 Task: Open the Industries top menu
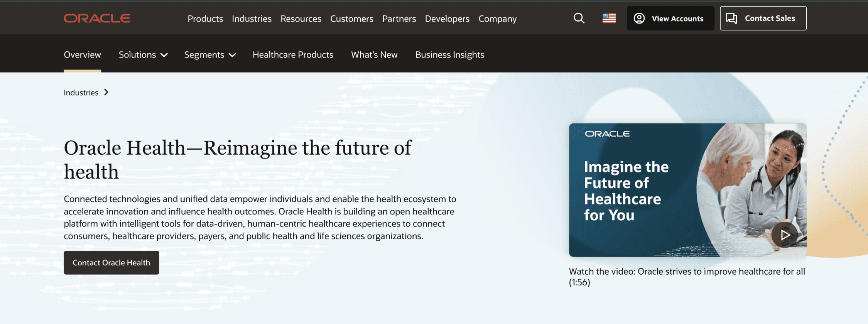pyautogui.click(x=252, y=19)
